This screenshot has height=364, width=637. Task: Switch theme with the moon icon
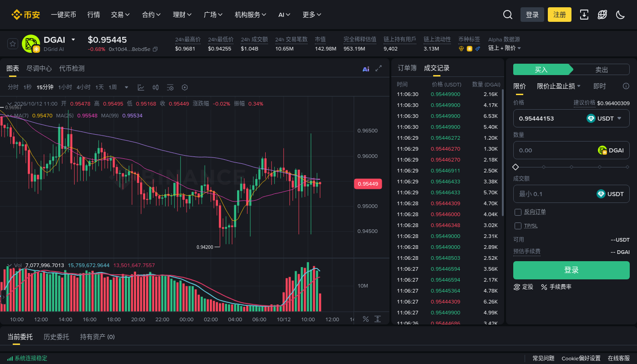(x=620, y=15)
